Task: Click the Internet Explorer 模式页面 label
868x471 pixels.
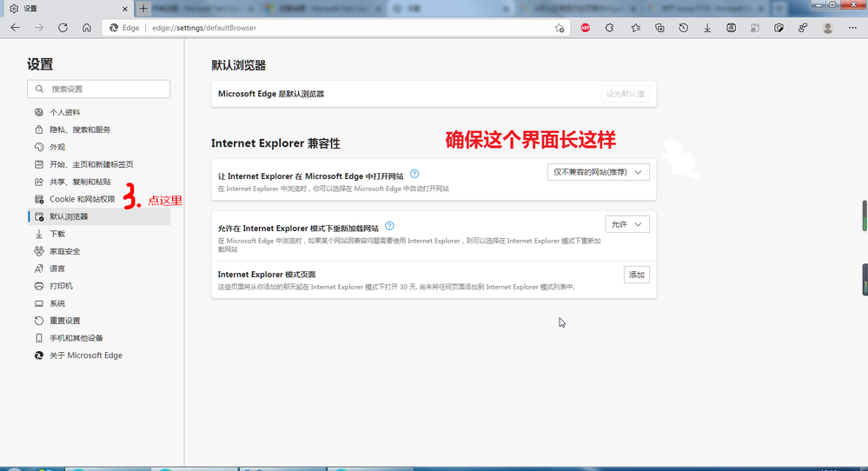Action: tap(266, 275)
